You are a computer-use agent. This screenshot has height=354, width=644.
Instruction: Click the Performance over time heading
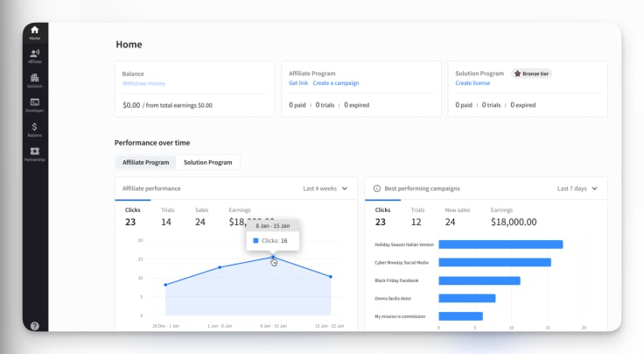coord(152,143)
